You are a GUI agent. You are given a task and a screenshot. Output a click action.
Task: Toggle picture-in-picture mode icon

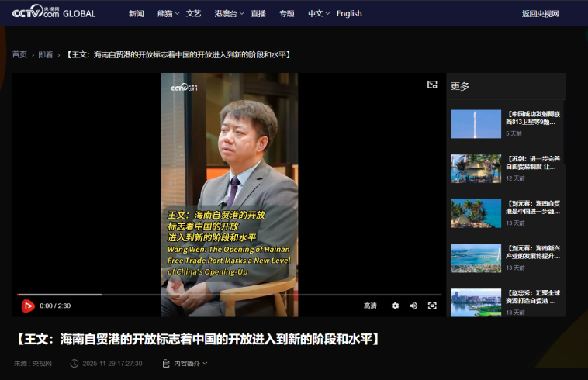click(432, 85)
